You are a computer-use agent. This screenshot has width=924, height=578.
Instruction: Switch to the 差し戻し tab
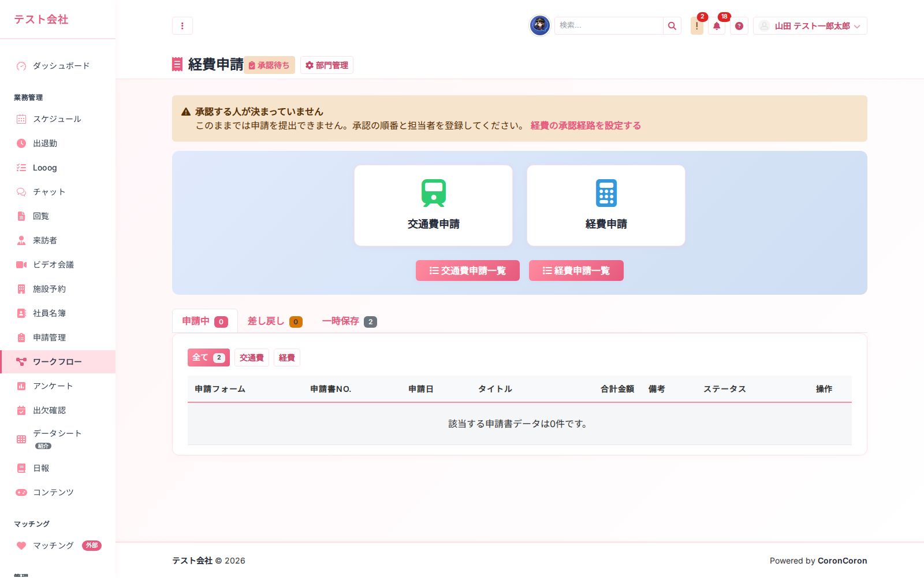[275, 321]
